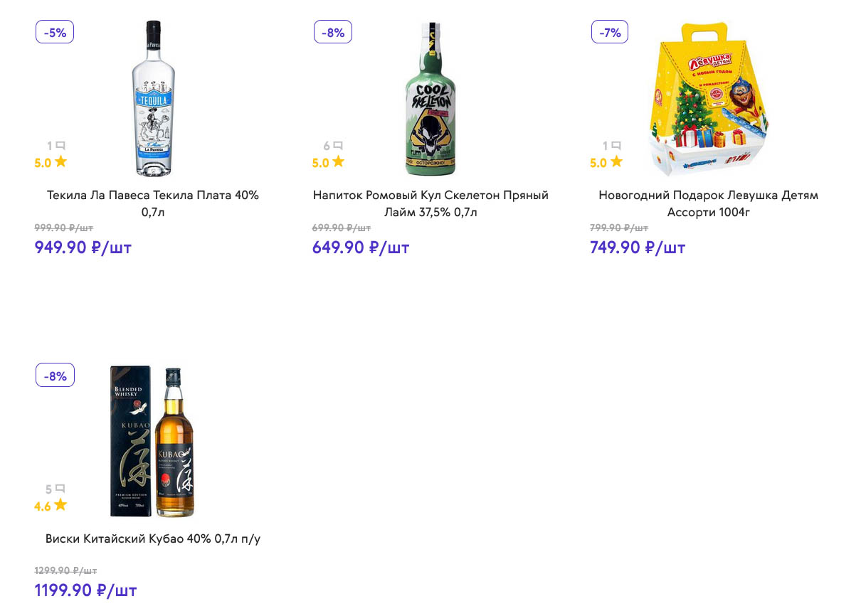Viewport: 861px width, 616px height.
Task: Click the -5% discount badge on tequila
Action: [55, 32]
